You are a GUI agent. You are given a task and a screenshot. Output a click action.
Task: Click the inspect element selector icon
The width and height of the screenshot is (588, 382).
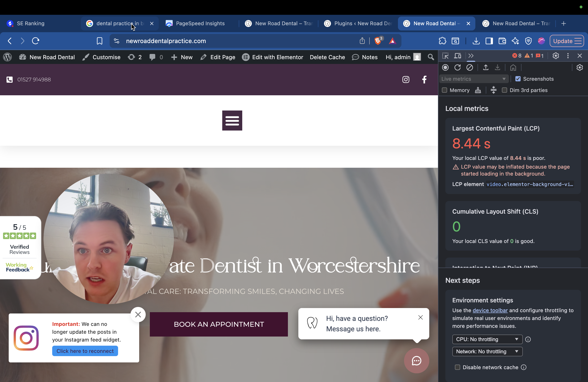pyautogui.click(x=445, y=56)
